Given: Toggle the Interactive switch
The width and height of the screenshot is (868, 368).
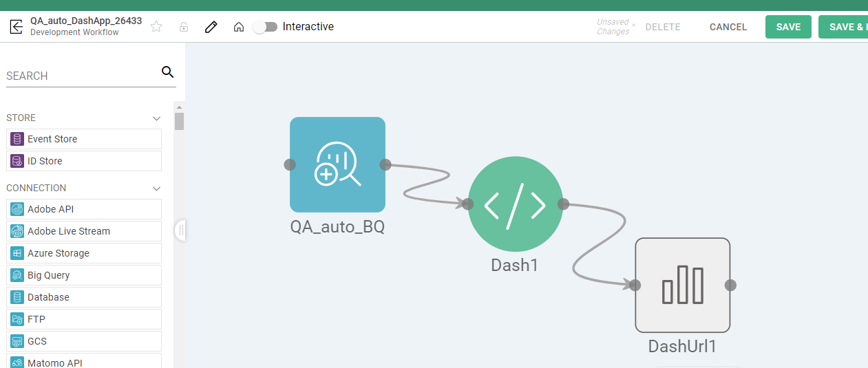Looking at the screenshot, I should [x=266, y=27].
